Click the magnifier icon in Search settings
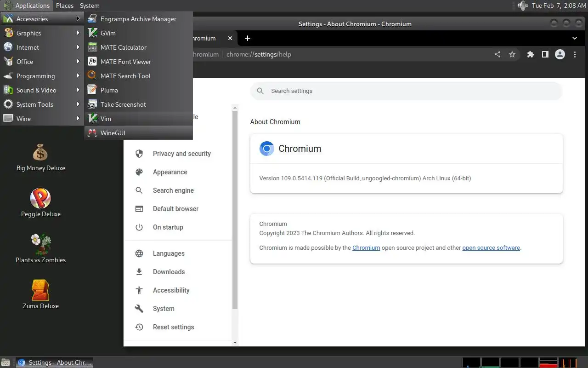This screenshot has height=368, width=588. 260,91
